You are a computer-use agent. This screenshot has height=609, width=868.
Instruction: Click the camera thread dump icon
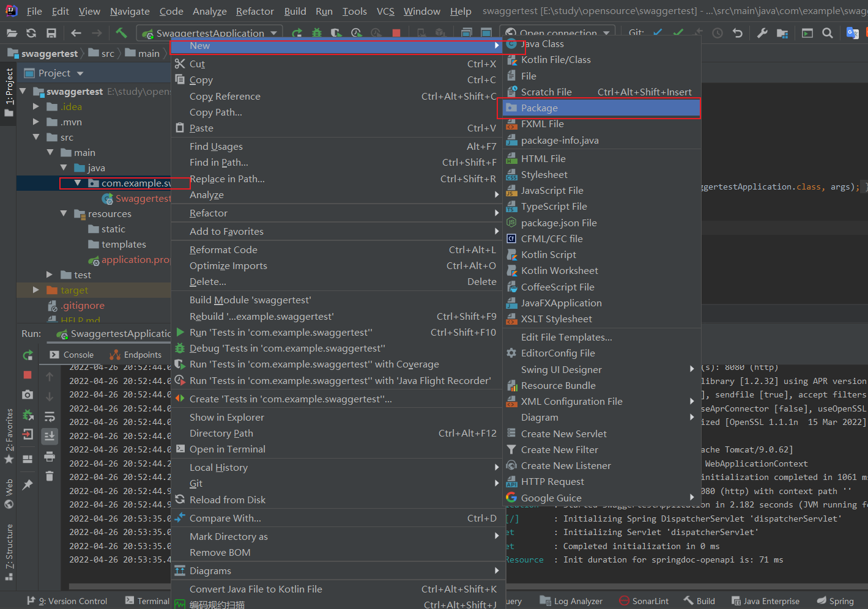point(28,395)
